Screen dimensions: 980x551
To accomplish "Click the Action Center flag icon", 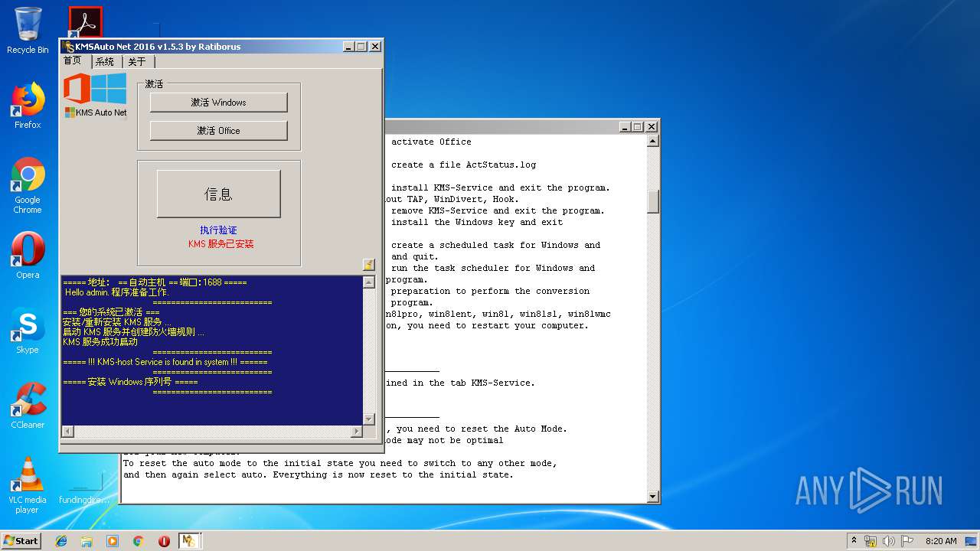I will (907, 541).
